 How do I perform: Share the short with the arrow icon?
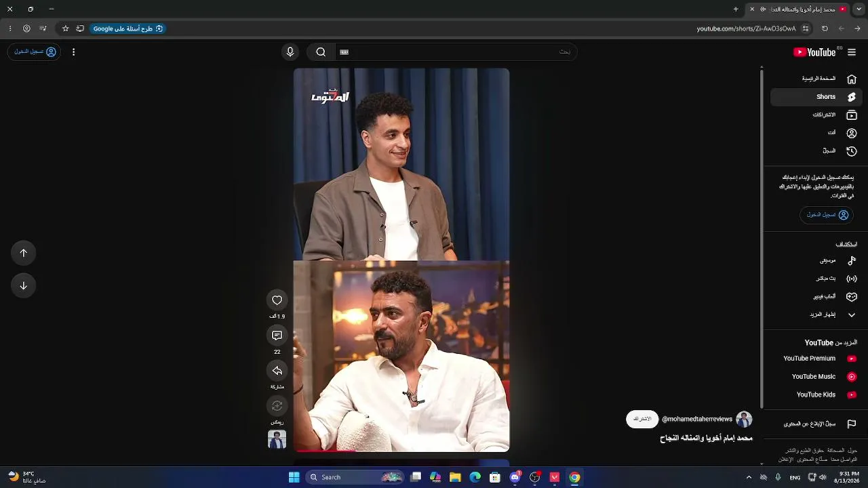(x=277, y=371)
